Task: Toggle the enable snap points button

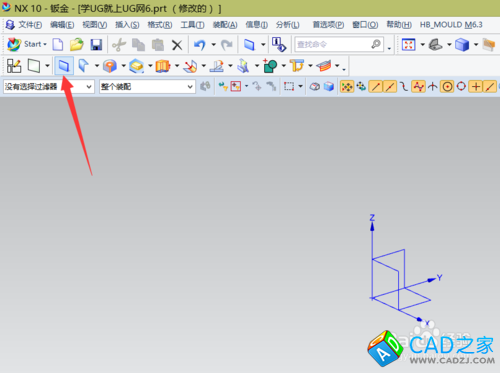Action: 347,87
